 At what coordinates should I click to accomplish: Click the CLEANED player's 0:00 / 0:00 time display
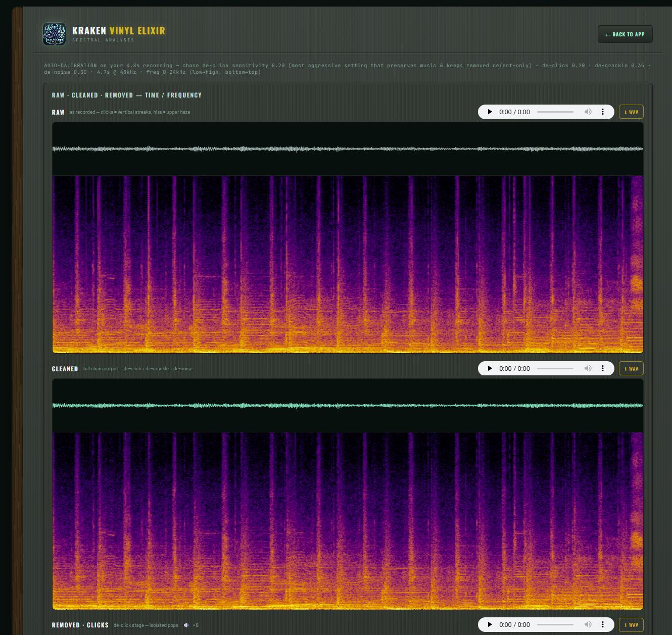(514, 369)
